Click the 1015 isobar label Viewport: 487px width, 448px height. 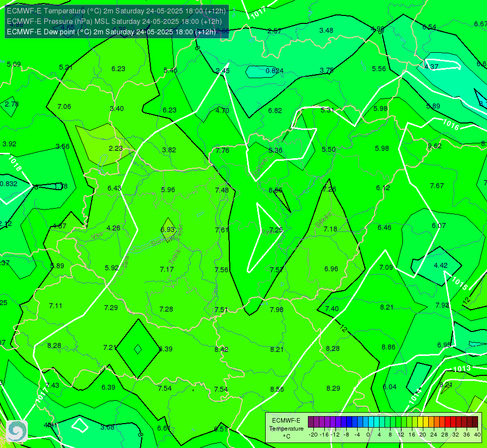(460, 283)
